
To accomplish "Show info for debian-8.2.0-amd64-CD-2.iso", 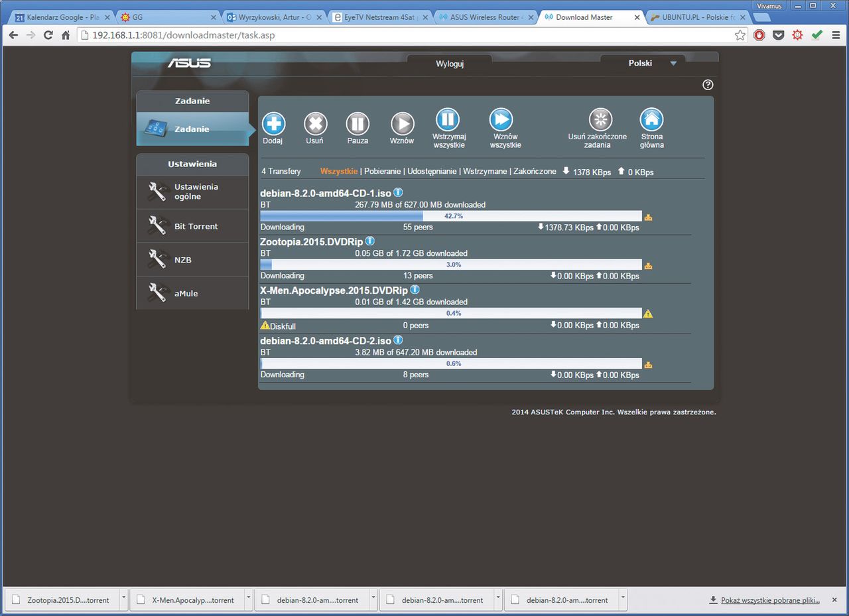I will point(398,340).
